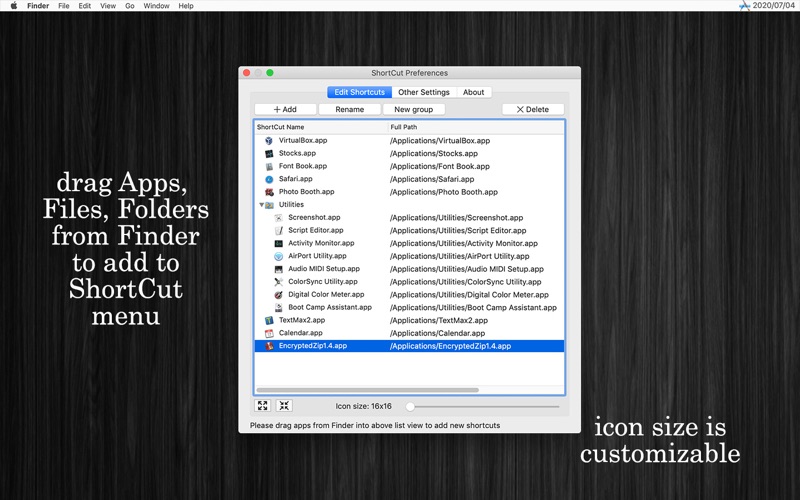Viewport: 800px width, 500px height.
Task: Select the AirPort Utility.app shortcut name
Action: tap(317, 256)
